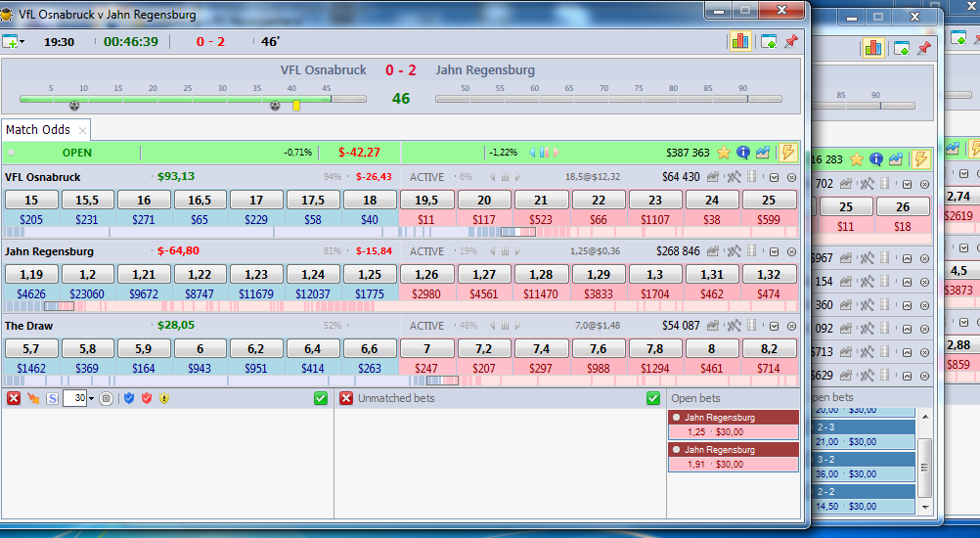
Task: Expand VFL Osnabruck row options dropdown
Action: (774, 177)
